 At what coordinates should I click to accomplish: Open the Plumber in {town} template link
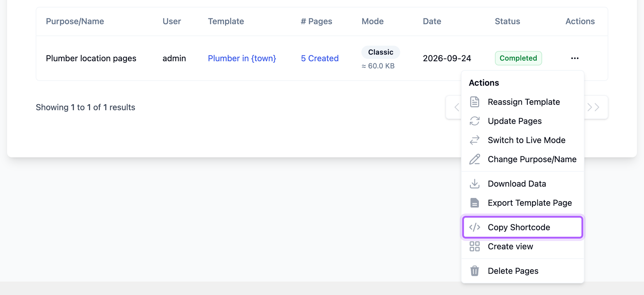point(242,58)
